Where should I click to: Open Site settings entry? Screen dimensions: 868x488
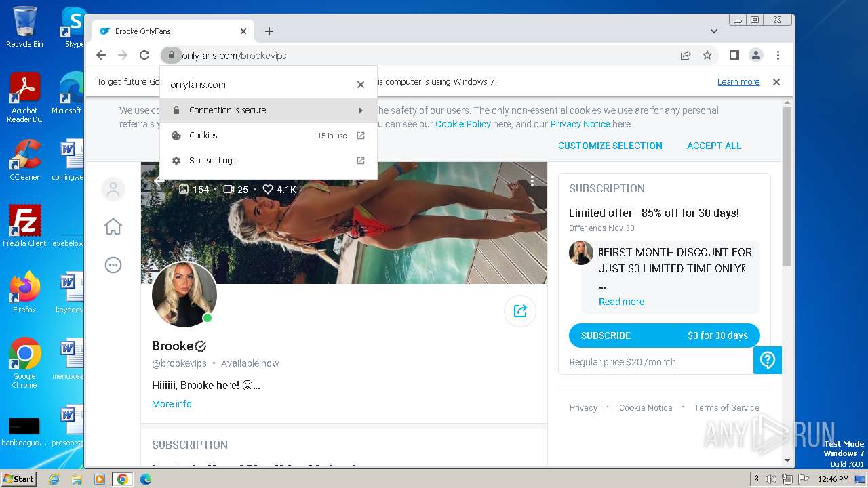[269, 161]
